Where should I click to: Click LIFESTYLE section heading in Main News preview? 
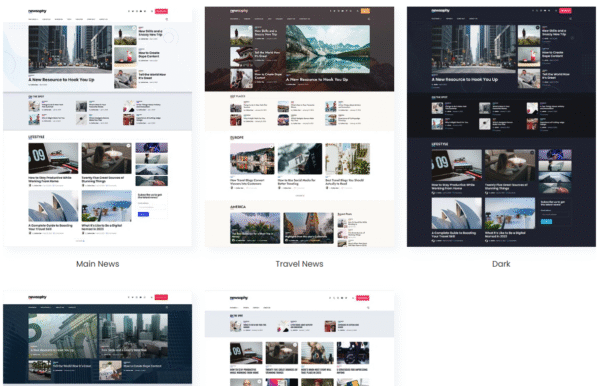click(x=36, y=137)
